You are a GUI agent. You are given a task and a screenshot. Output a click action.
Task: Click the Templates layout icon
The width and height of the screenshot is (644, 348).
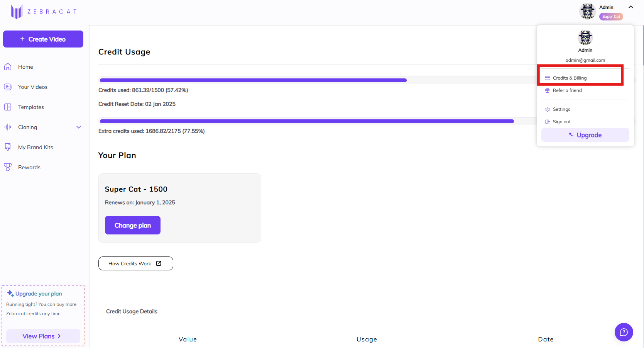[x=8, y=107]
